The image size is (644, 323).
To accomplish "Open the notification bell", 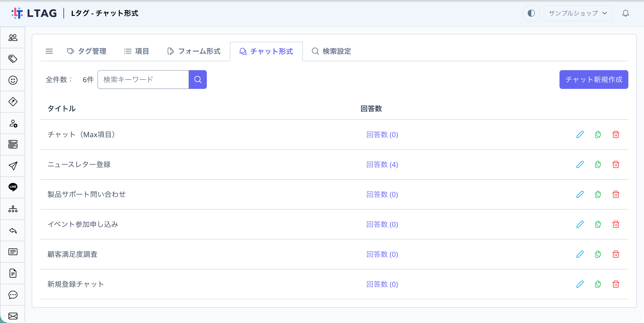I will click(625, 13).
